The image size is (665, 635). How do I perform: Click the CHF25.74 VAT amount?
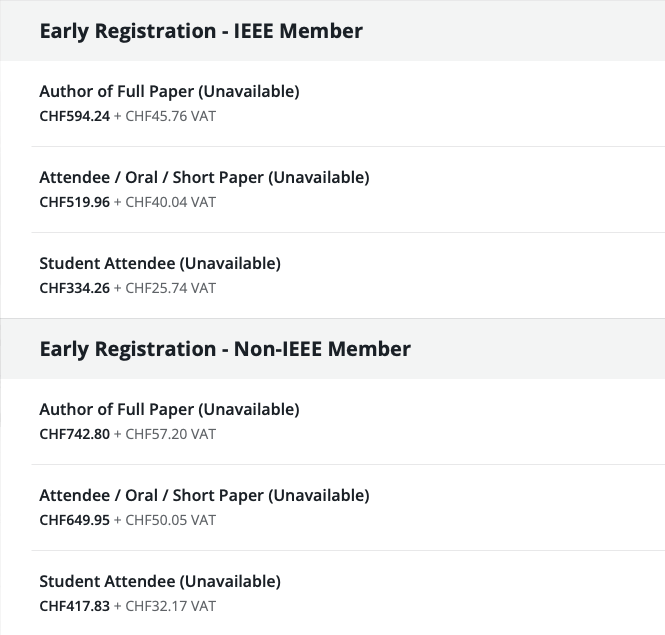(170, 288)
